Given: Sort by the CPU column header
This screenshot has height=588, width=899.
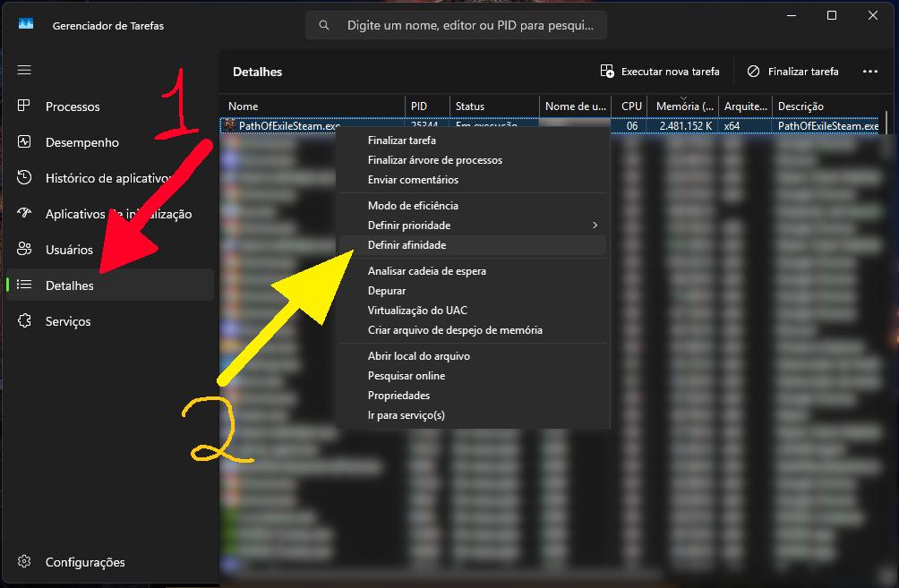Looking at the screenshot, I should [x=629, y=106].
